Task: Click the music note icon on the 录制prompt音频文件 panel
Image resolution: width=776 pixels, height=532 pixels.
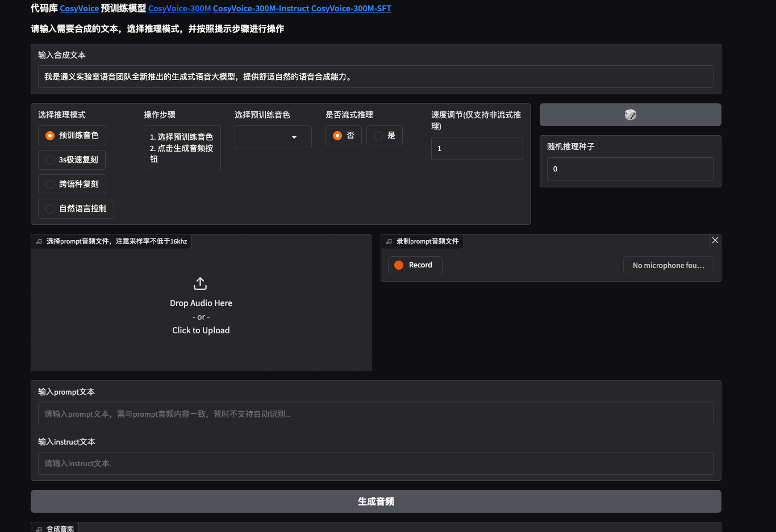Action: pyautogui.click(x=389, y=241)
